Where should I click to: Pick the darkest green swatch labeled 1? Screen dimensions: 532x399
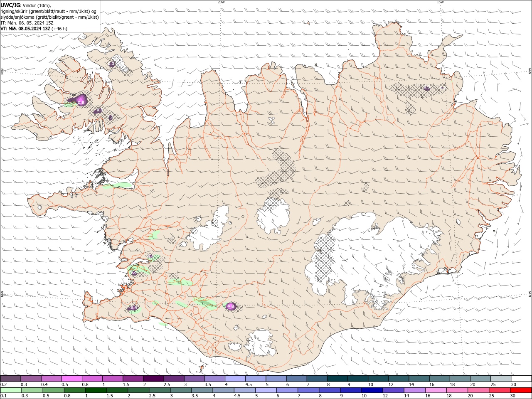coord(96,390)
